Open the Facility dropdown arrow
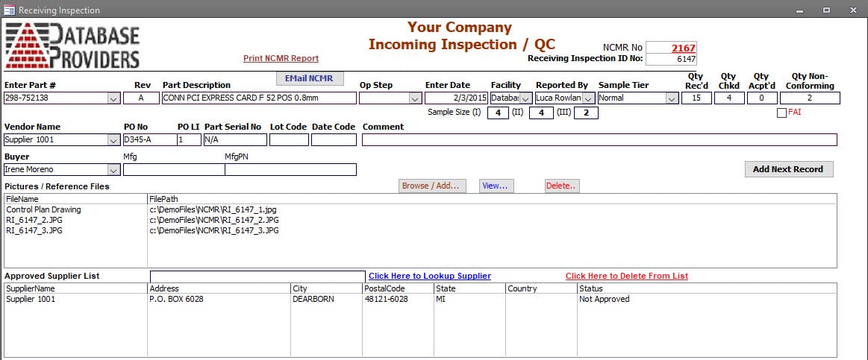 (x=526, y=98)
